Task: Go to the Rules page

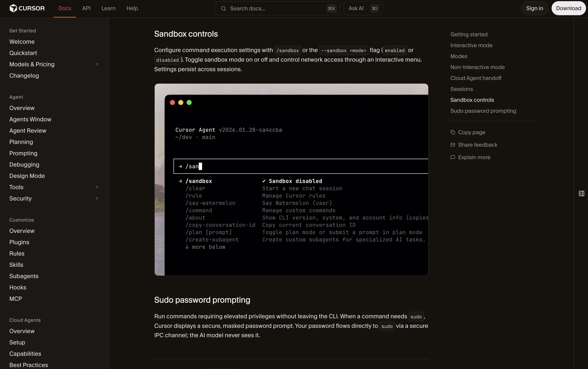Action: point(17,254)
